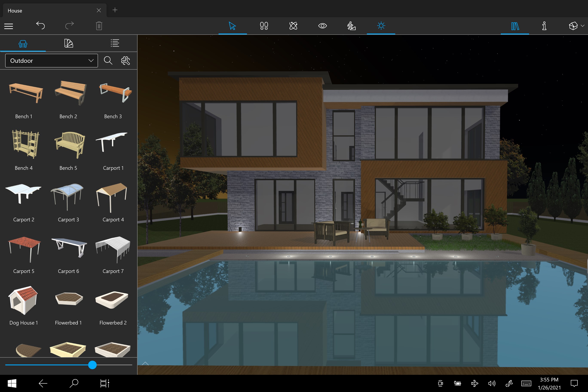588x392 pixels.
Task: Expand the 3D view mode dropdown
Action: click(582, 26)
